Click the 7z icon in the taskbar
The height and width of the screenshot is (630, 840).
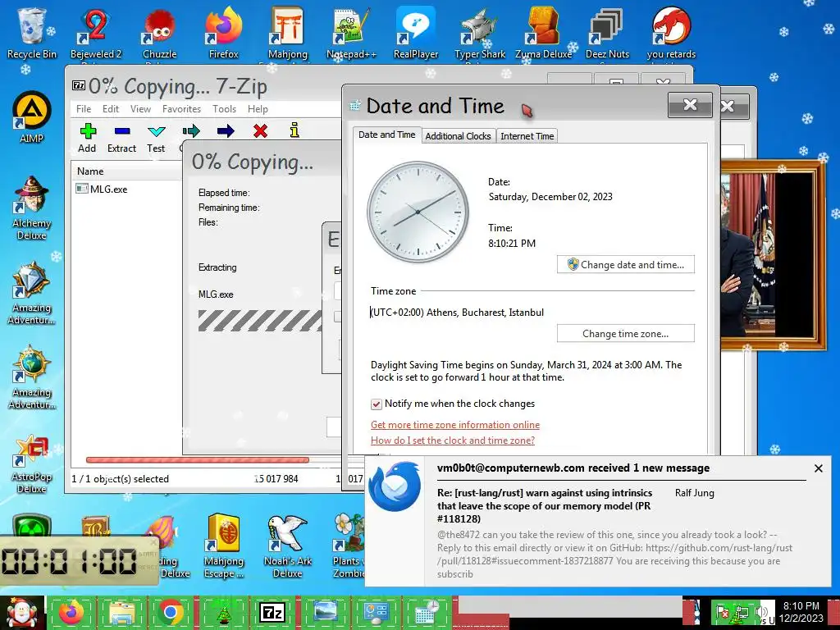click(272, 612)
